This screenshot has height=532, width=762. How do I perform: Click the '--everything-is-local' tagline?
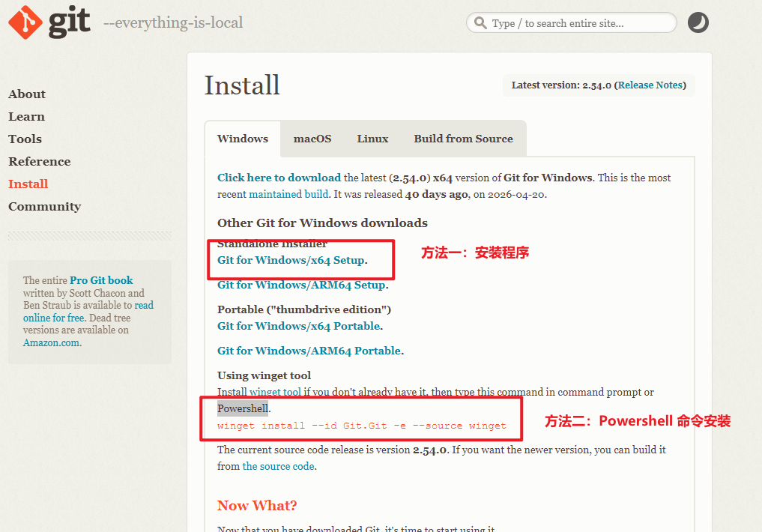coord(173,22)
